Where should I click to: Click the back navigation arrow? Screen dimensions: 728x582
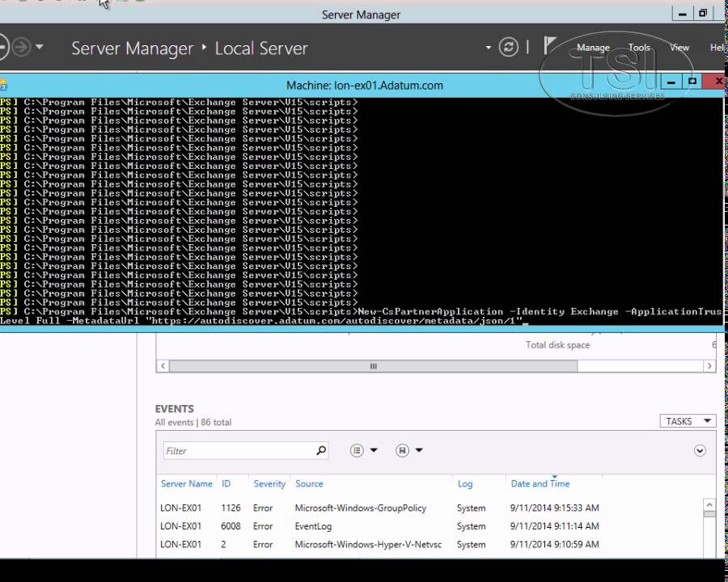2,47
